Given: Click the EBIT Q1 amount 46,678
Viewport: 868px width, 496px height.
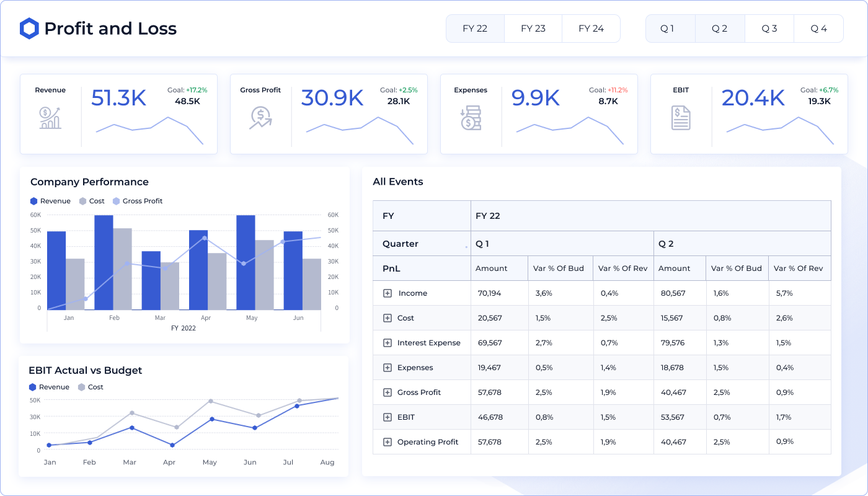Looking at the screenshot, I should (x=490, y=417).
